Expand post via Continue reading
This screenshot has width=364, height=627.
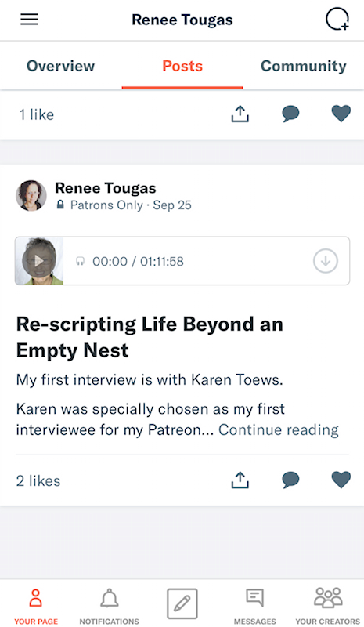[x=279, y=429]
